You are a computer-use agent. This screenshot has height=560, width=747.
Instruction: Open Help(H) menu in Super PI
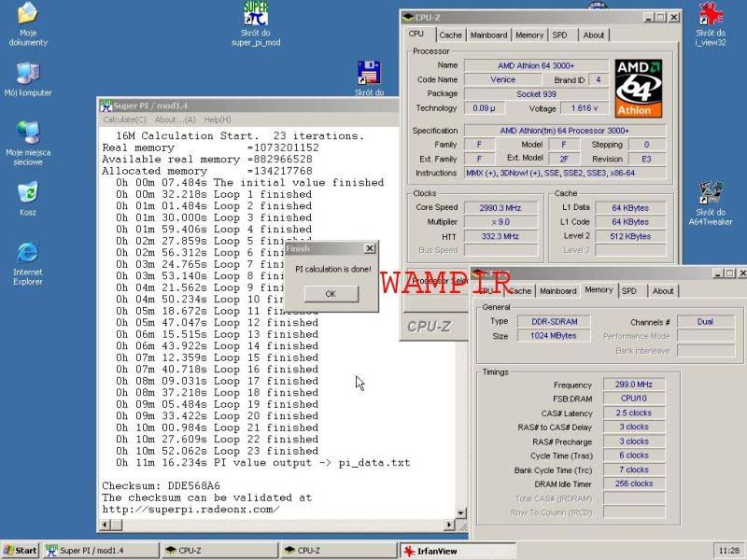click(x=218, y=119)
